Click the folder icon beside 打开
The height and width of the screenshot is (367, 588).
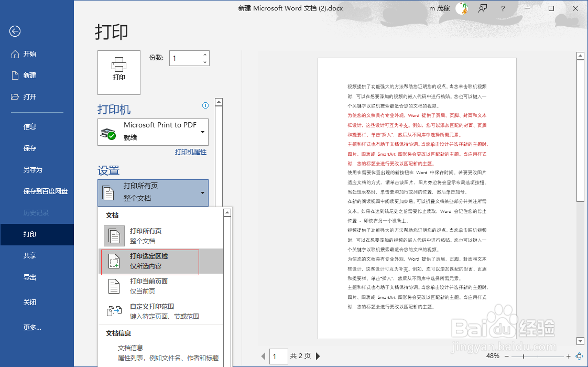15,97
